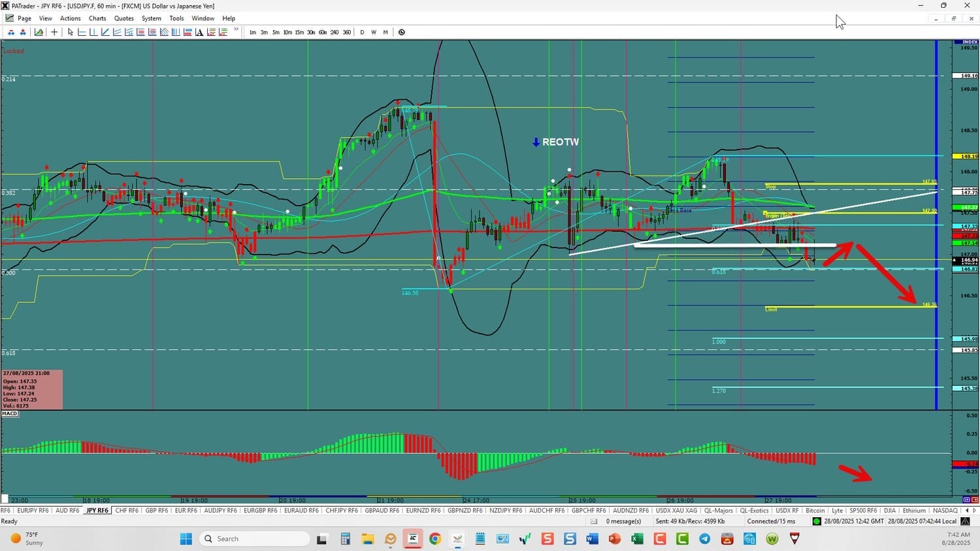This screenshot has width=980, height=551.
Task: Set chart to Monthly (M) timeframe
Action: (385, 32)
